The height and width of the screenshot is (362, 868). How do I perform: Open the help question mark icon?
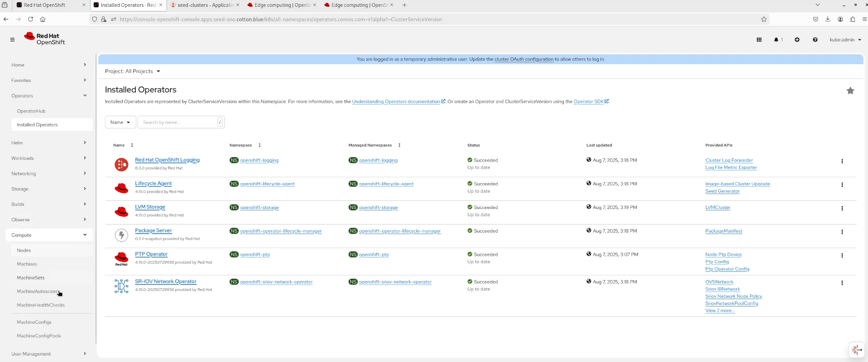[815, 40]
